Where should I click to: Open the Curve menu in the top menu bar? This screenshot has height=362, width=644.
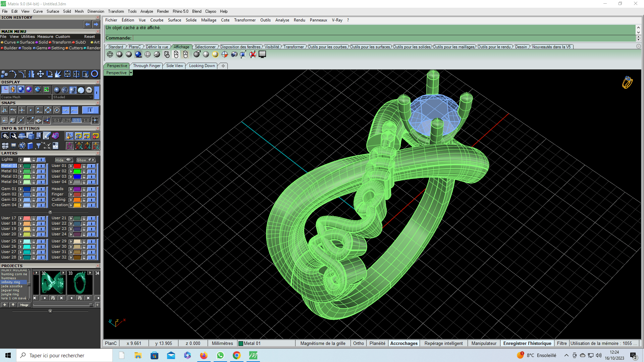[x=38, y=11]
